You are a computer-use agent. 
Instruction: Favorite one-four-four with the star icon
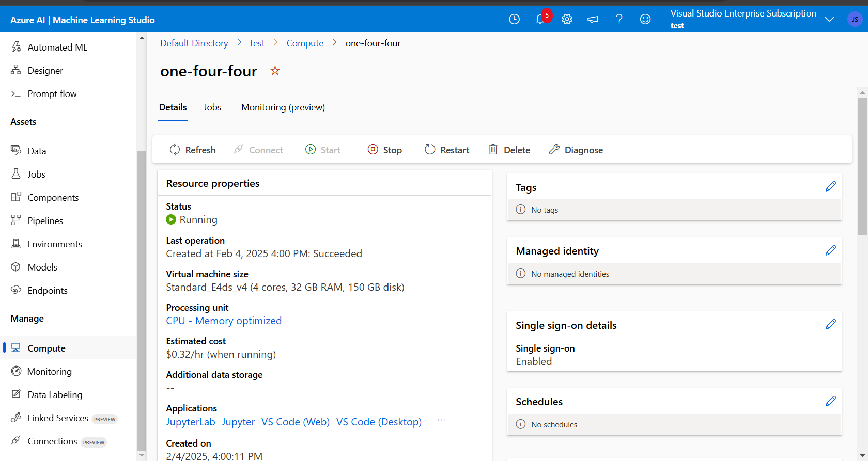click(x=275, y=71)
